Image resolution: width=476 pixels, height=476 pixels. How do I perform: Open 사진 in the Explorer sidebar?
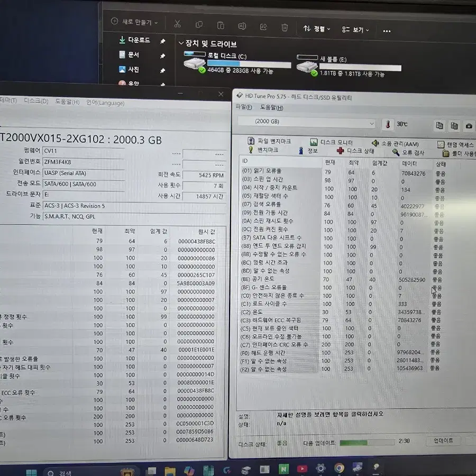pyautogui.click(x=129, y=69)
